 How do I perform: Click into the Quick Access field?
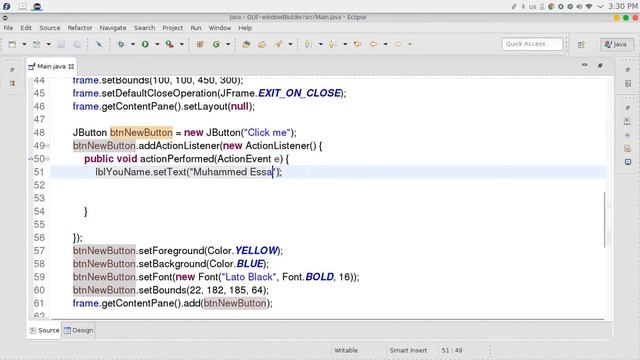tap(532, 44)
